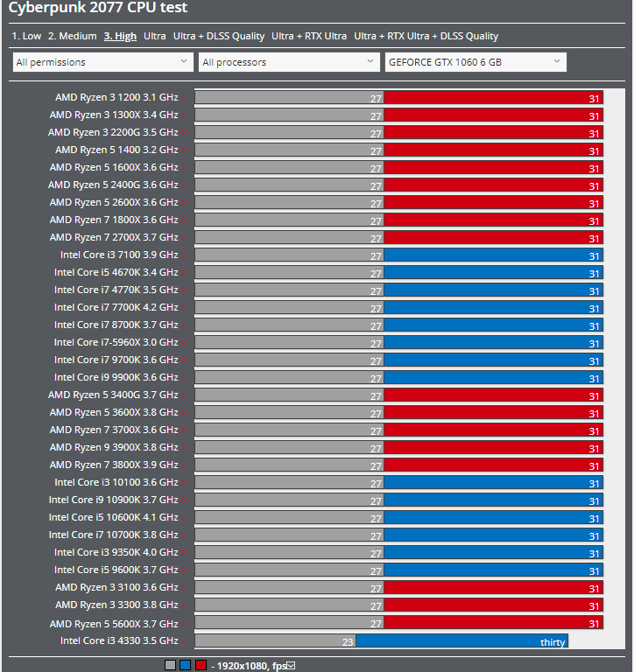Open the All processors dropdown
This screenshot has width=634, height=672.
289,62
